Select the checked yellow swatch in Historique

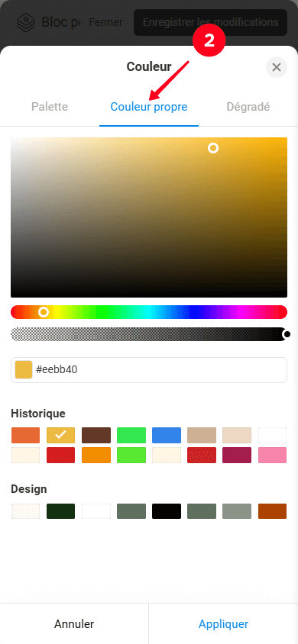click(x=61, y=436)
